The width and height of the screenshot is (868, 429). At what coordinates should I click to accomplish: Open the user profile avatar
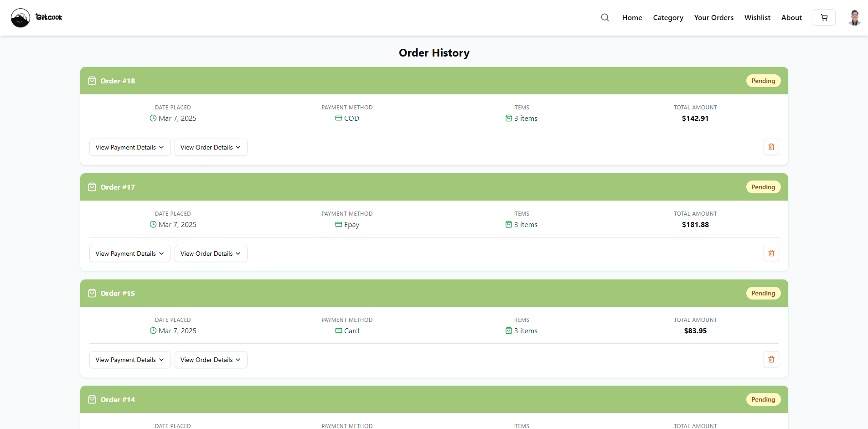(x=855, y=17)
